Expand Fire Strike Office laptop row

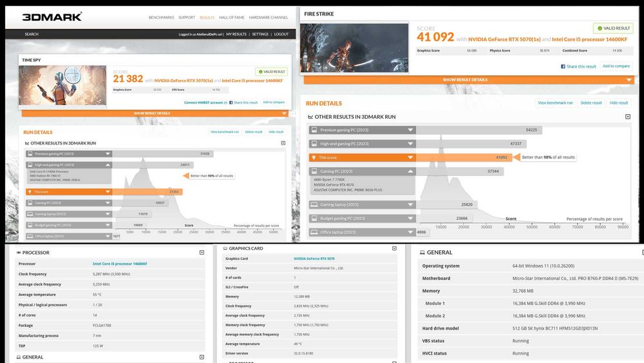[410, 232]
